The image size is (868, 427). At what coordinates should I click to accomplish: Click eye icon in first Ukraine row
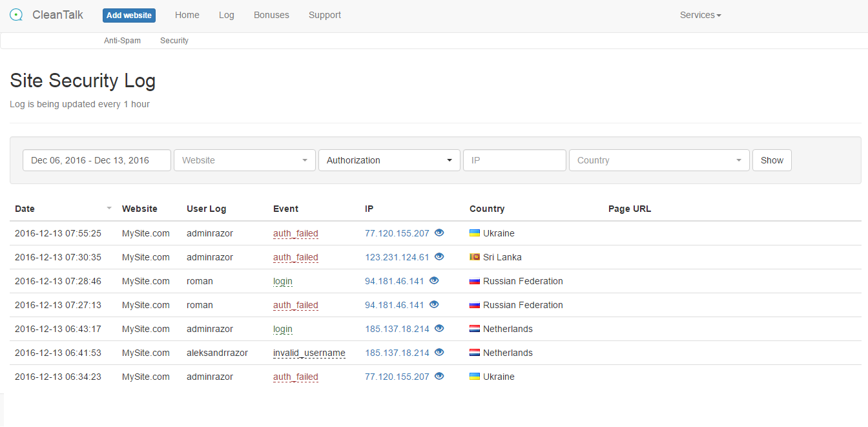tap(439, 233)
